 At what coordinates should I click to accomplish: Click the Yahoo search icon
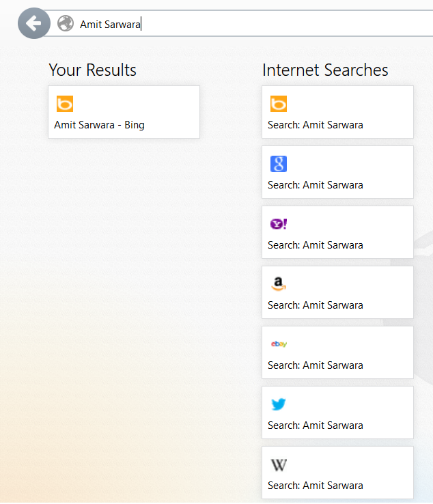(x=278, y=224)
